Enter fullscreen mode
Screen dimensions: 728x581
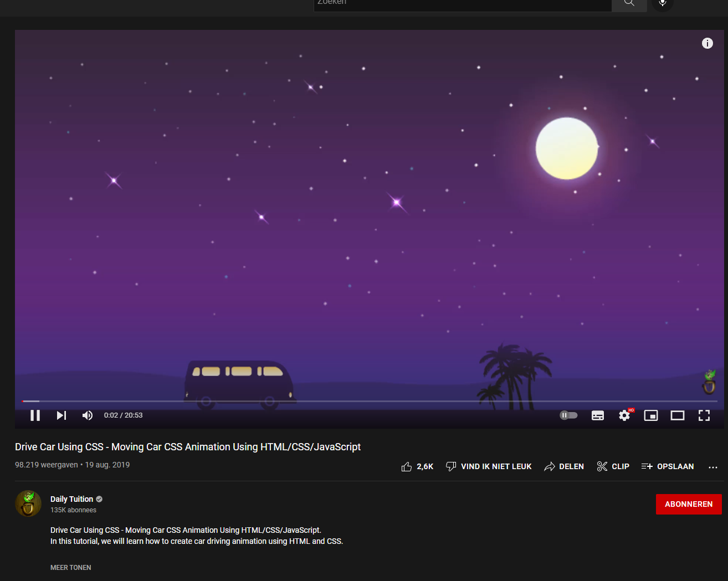tap(704, 415)
